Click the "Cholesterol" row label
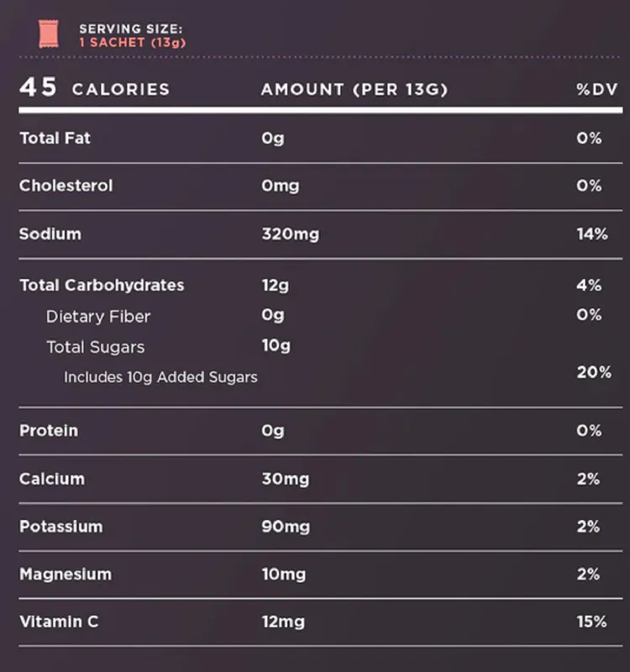 click(66, 186)
